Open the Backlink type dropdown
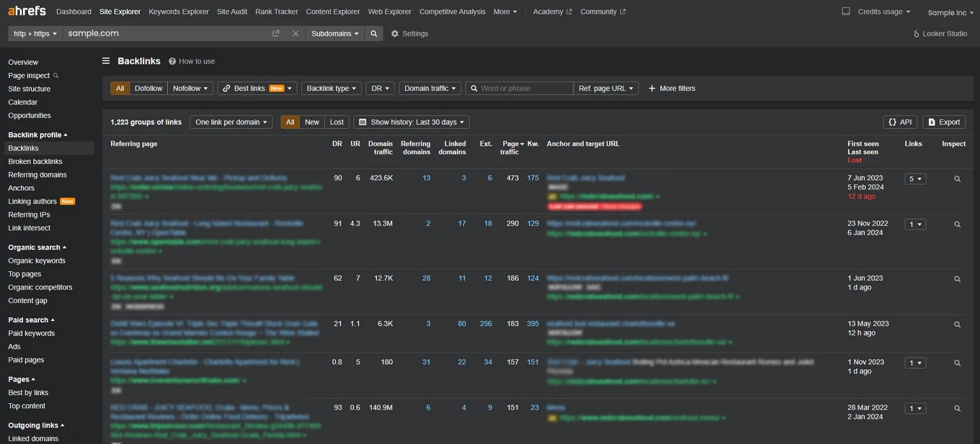This screenshot has width=980, height=444. [x=332, y=88]
